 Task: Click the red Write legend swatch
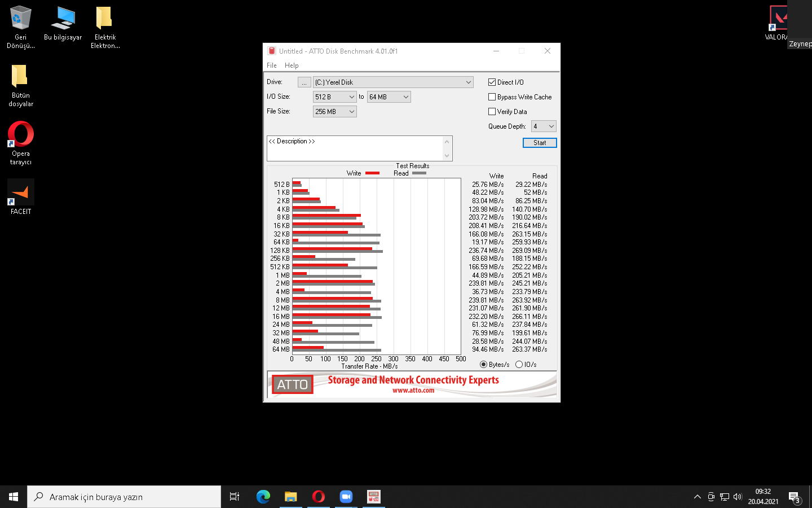[372, 173]
